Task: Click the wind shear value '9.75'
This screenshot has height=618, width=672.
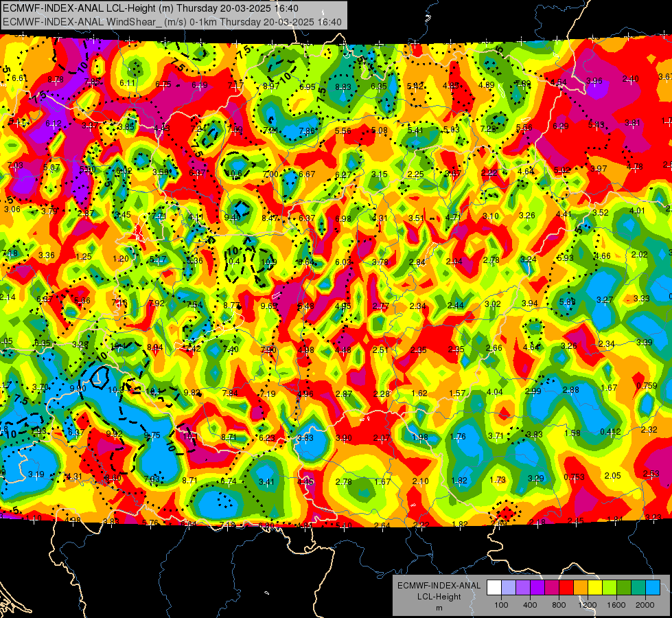Action: pos(152,435)
